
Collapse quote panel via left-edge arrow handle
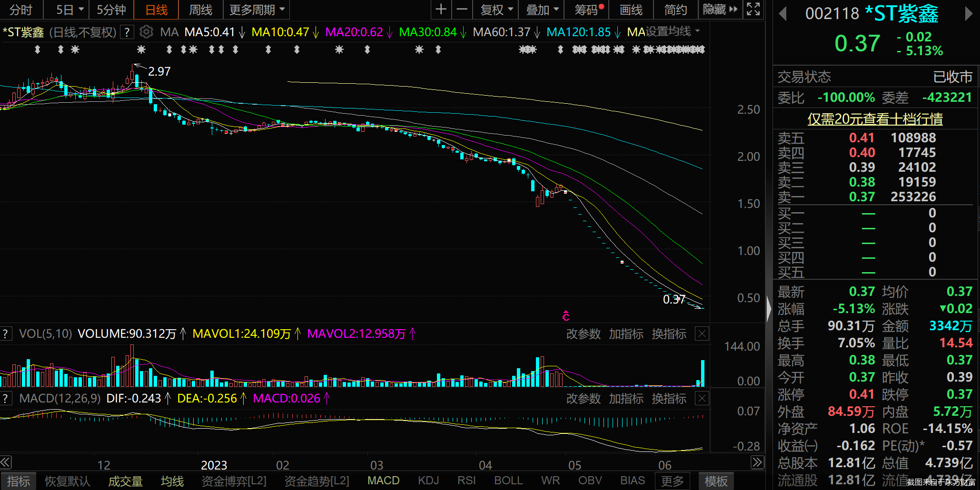pyautogui.click(x=769, y=309)
